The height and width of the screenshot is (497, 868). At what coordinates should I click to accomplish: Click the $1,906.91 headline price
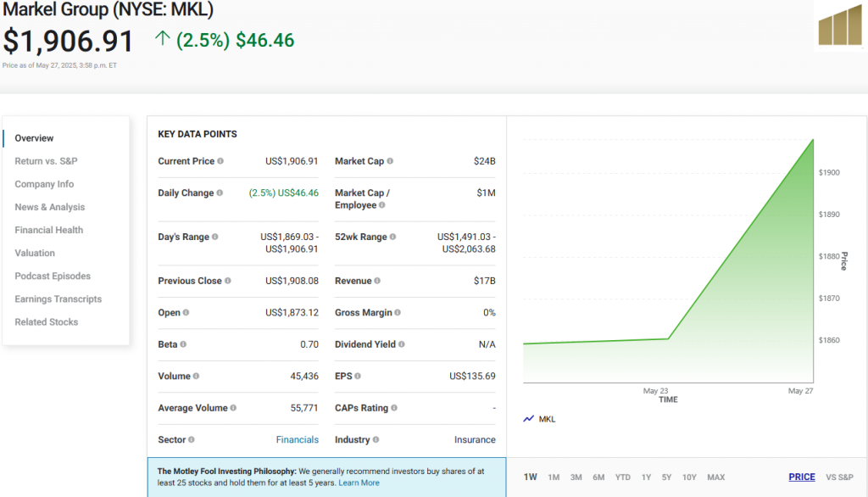tap(68, 41)
